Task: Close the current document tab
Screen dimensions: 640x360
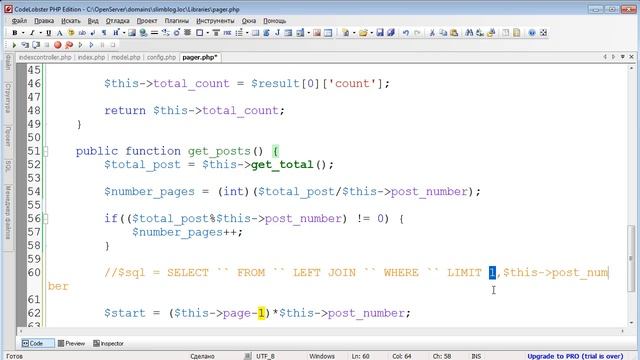Action: 631,57
